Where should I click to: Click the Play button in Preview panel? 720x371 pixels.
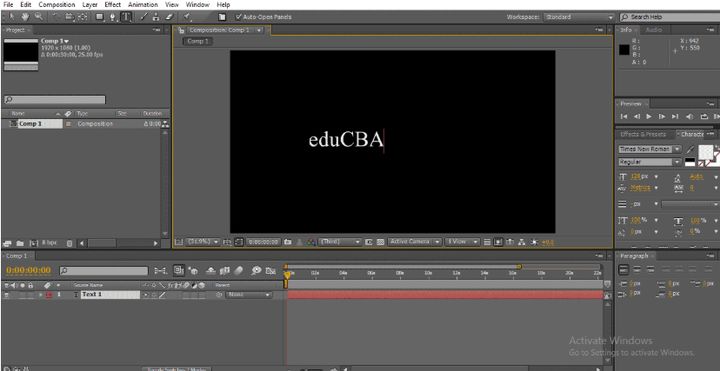[649, 117]
